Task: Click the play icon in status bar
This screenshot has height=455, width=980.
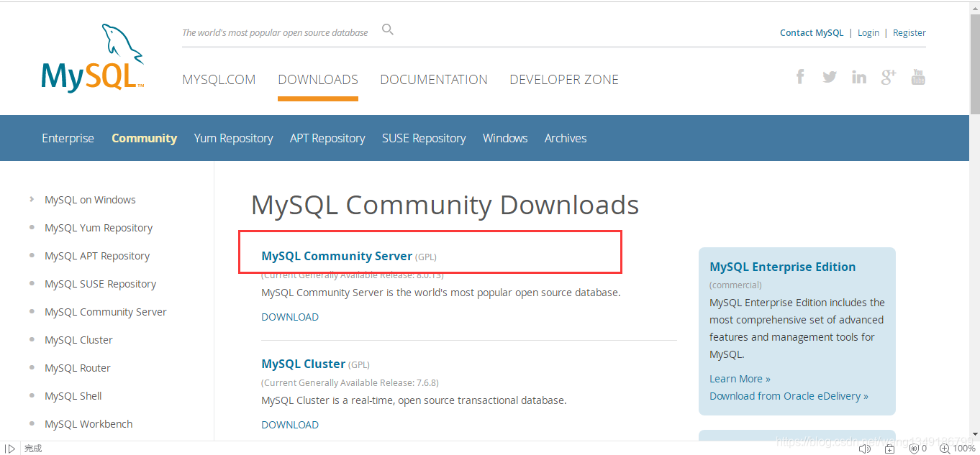Action: [x=10, y=449]
